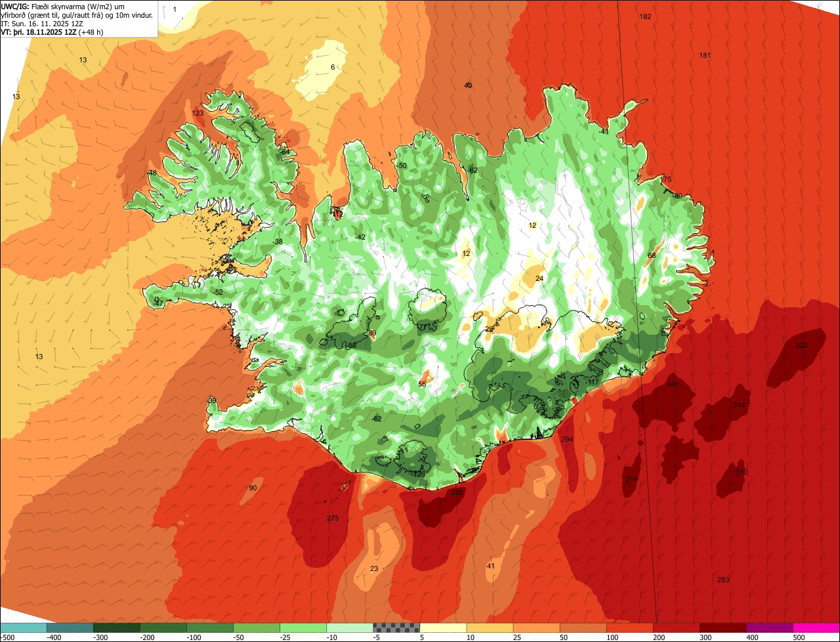Click the -500 label on the color scale
Viewport: 840px width, 642px height.
(9, 637)
